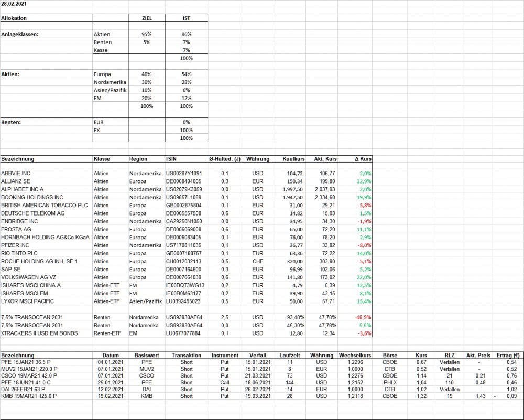Select the Europa IST value 54%

[186, 74]
